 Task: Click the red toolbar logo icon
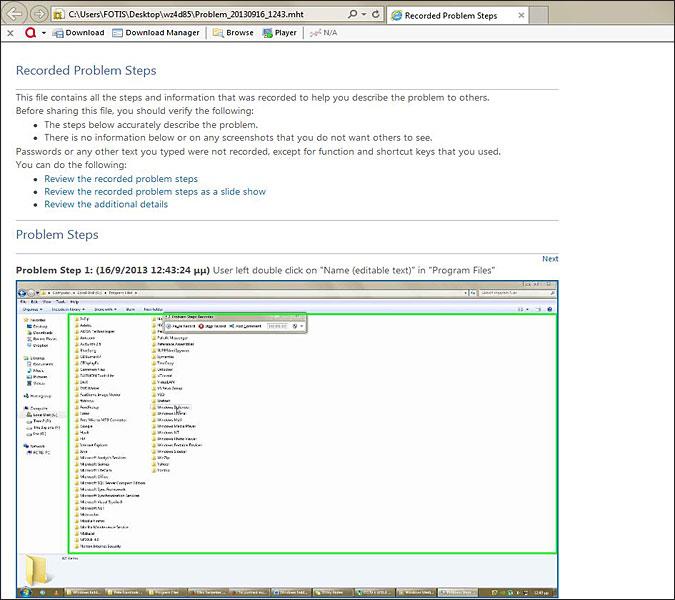(x=30, y=33)
